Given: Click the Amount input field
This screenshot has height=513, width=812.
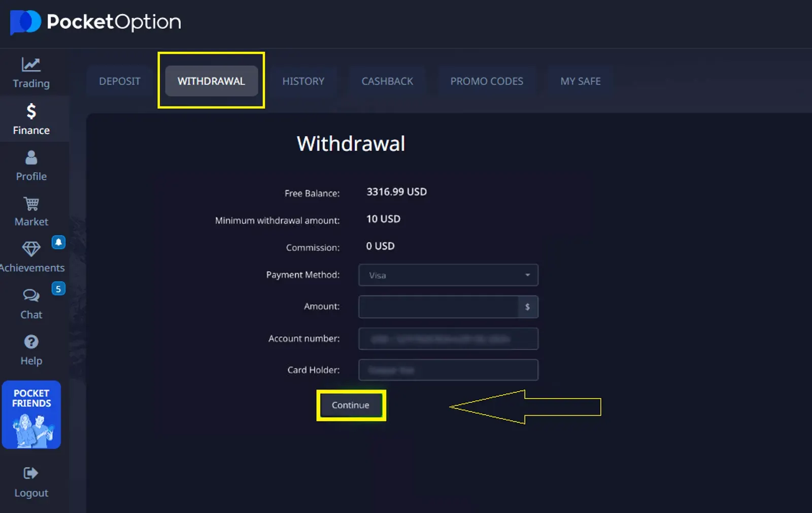Looking at the screenshot, I should point(438,307).
